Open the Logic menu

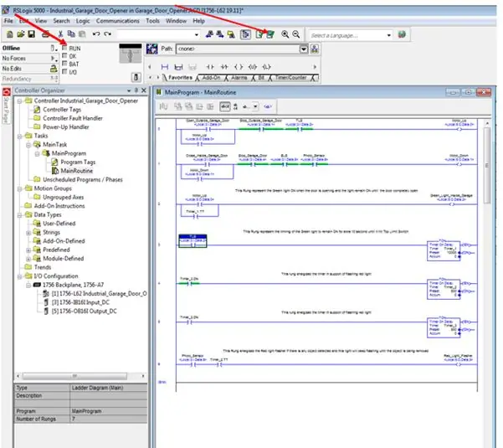83,21
